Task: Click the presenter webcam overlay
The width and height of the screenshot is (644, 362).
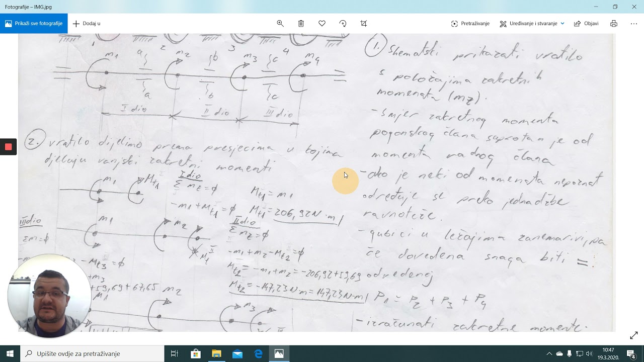Action: click(49, 296)
